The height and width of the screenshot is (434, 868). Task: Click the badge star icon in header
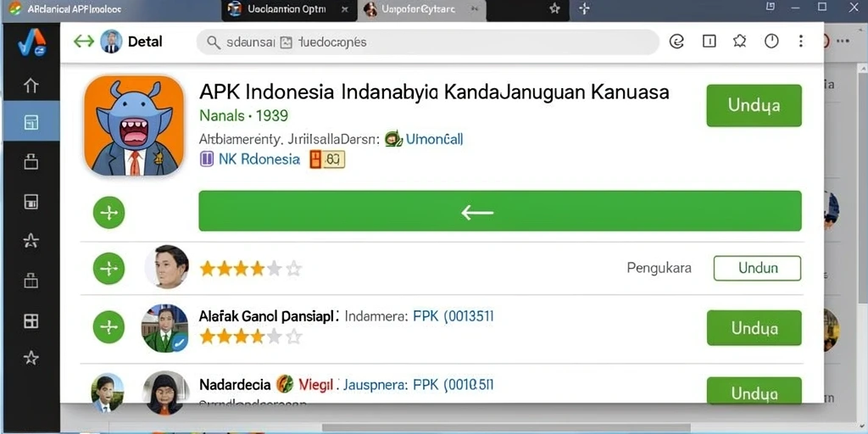[x=739, y=42]
